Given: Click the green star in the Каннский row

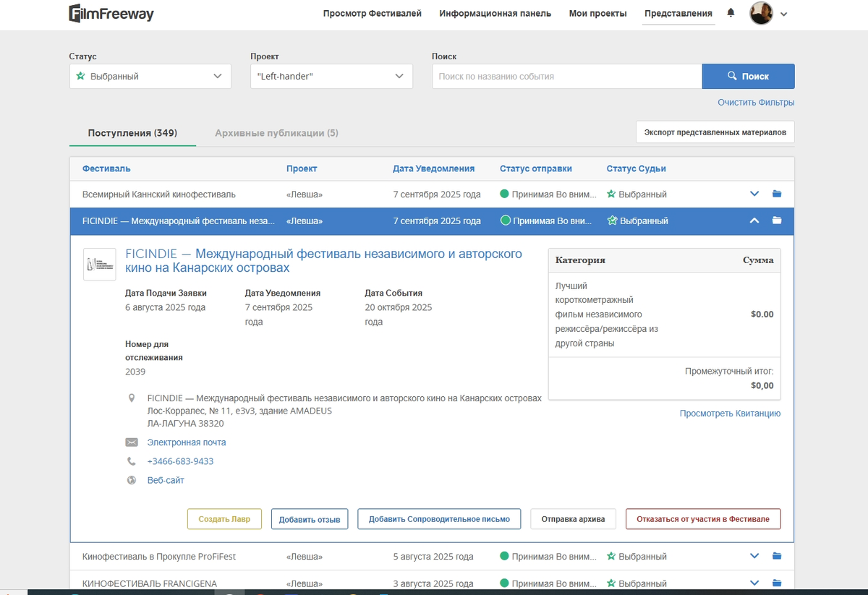Looking at the screenshot, I should (611, 194).
